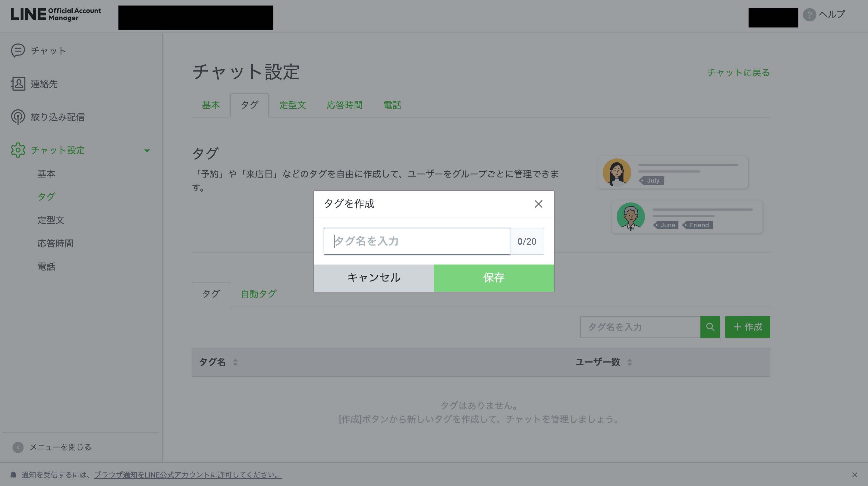Open the 自動タグ tab

(x=259, y=294)
